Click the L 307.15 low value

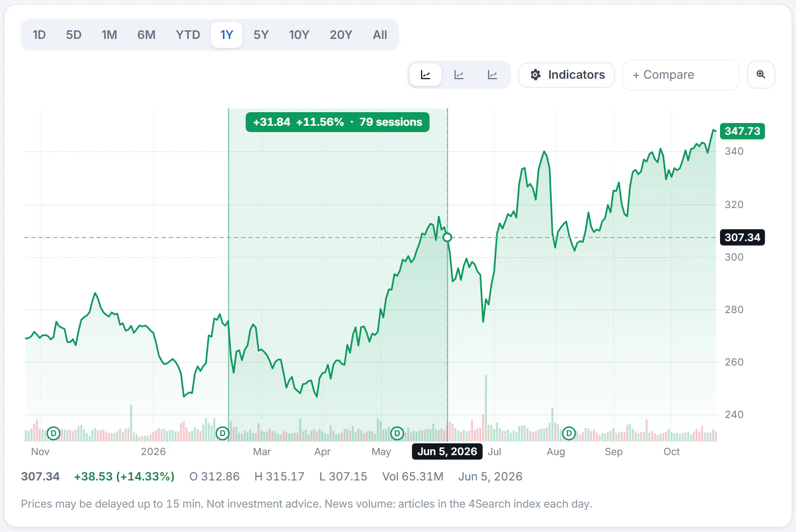[343, 476]
